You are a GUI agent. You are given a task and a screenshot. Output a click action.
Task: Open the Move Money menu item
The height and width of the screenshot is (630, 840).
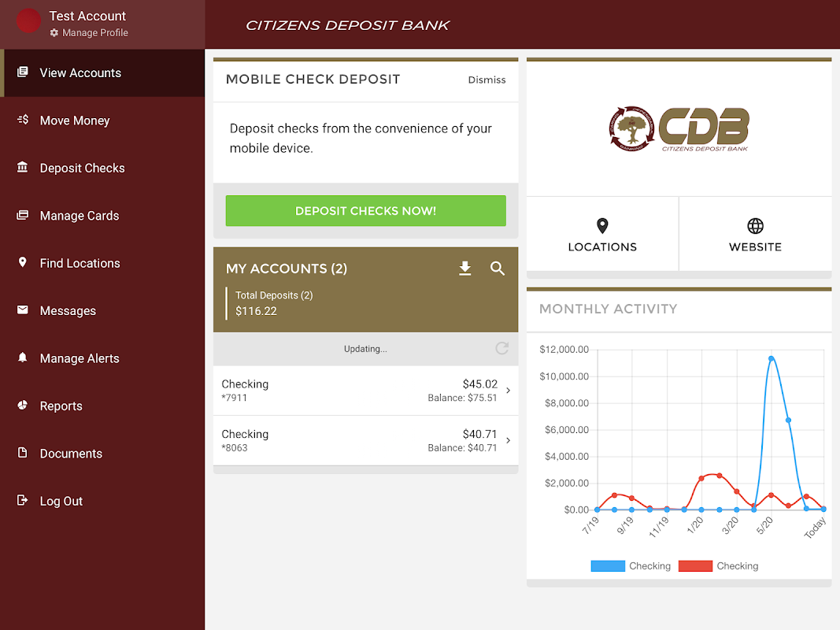[102, 120]
